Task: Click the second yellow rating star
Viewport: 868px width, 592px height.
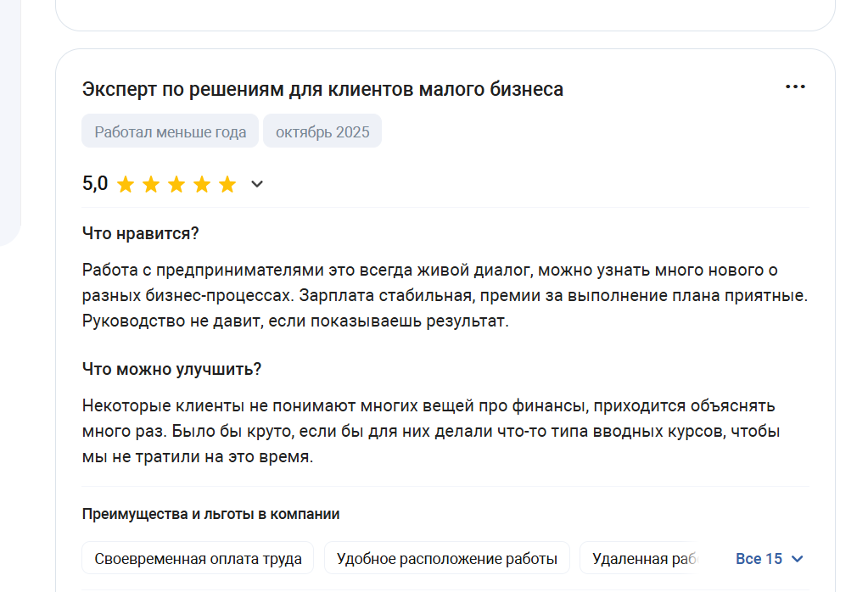Action: pyautogui.click(x=151, y=184)
